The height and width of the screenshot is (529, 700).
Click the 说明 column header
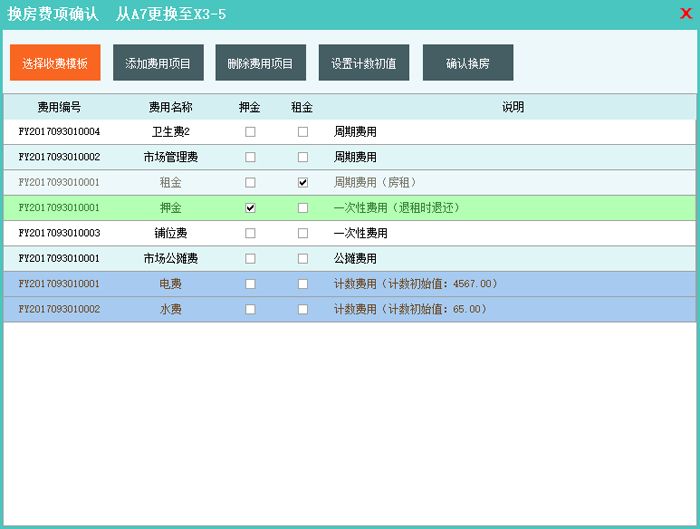[512, 107]
